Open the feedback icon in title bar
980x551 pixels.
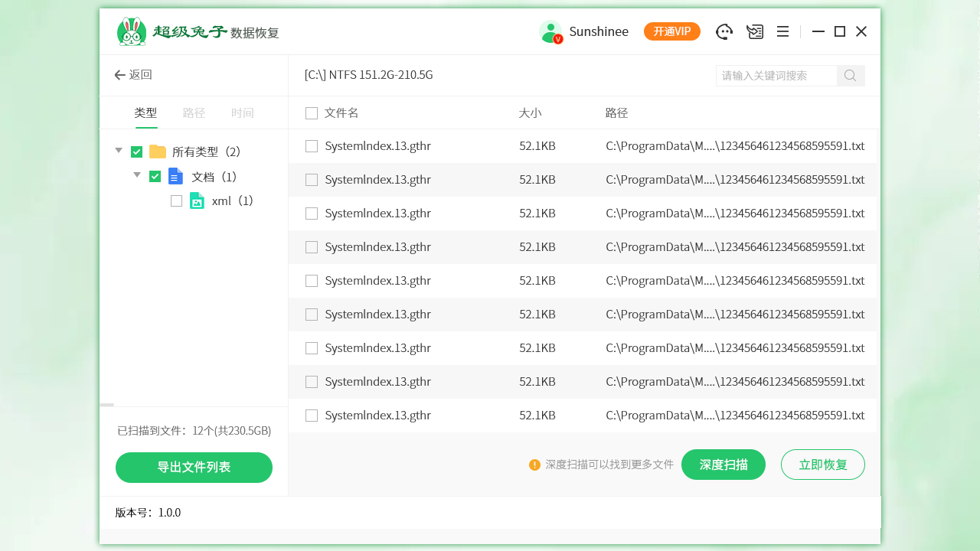click(x=755, y=31)
